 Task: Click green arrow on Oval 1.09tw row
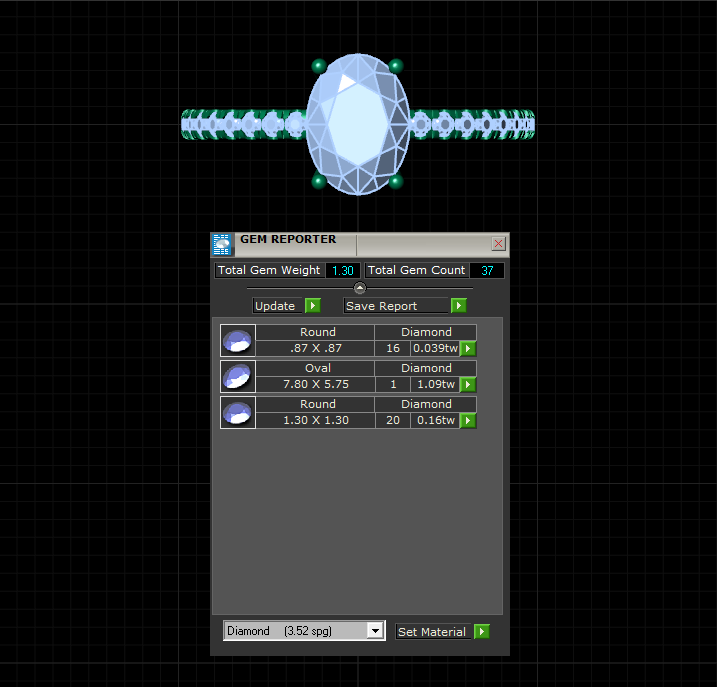tap(468, 385)
